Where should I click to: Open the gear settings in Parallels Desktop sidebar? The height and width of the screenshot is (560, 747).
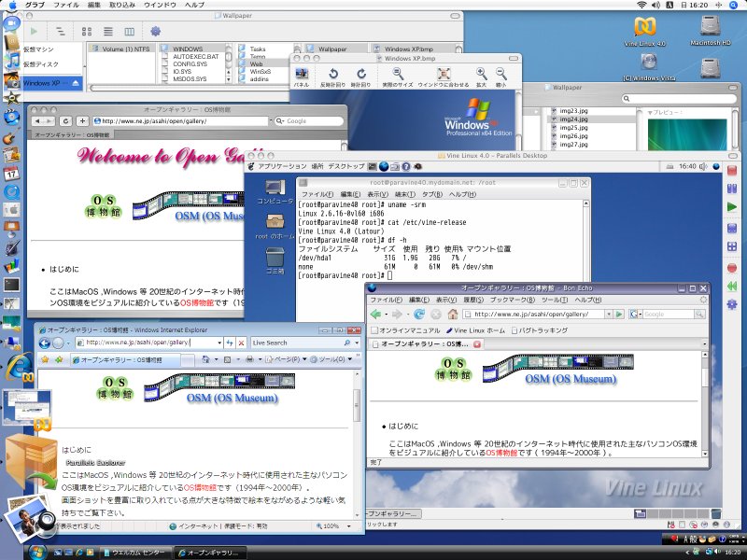[x=732, y=304]
